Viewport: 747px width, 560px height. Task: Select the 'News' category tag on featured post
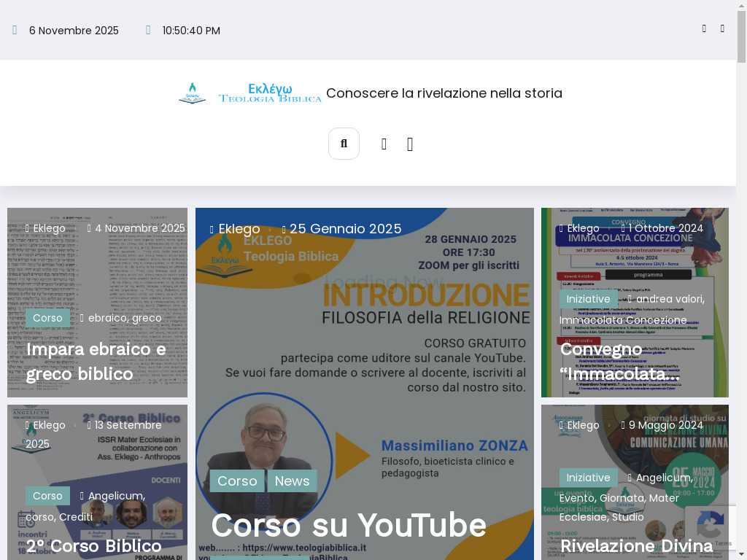click(x=292, y=481)
